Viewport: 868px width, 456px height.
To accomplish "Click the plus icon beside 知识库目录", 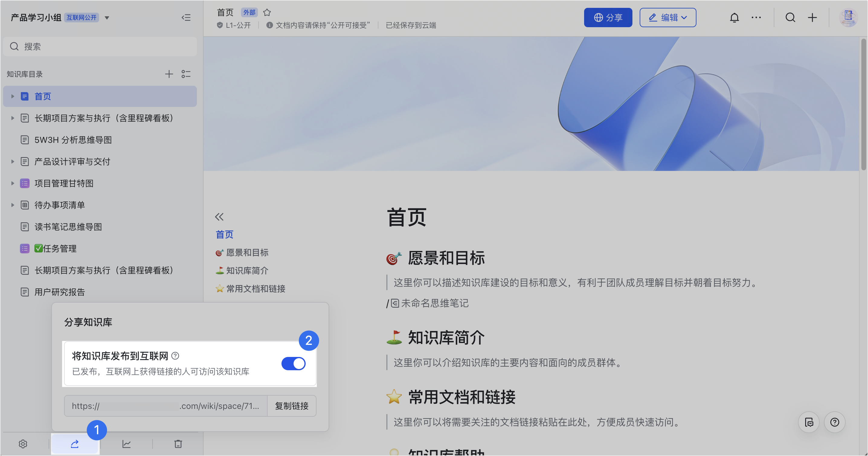I will (169, 74).
